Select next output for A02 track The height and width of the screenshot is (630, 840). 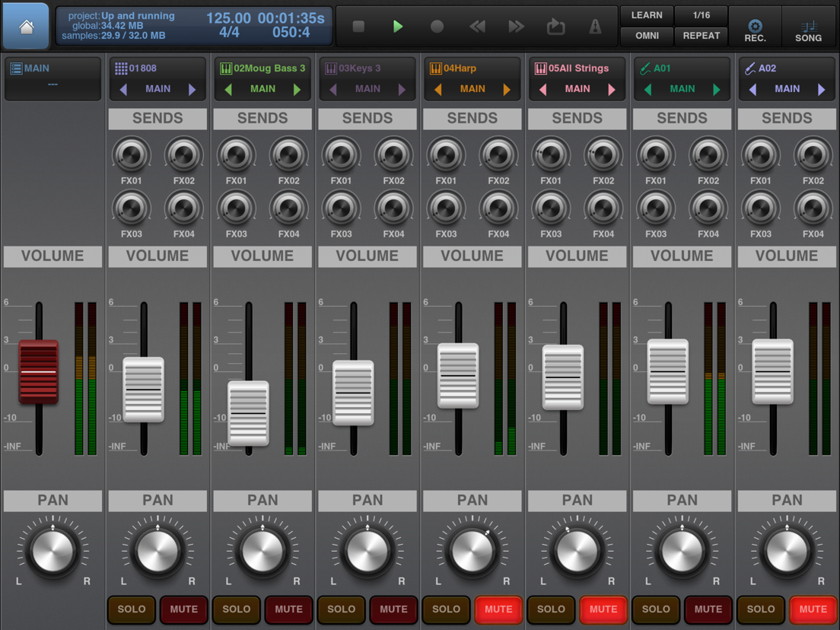click(822, 90)
